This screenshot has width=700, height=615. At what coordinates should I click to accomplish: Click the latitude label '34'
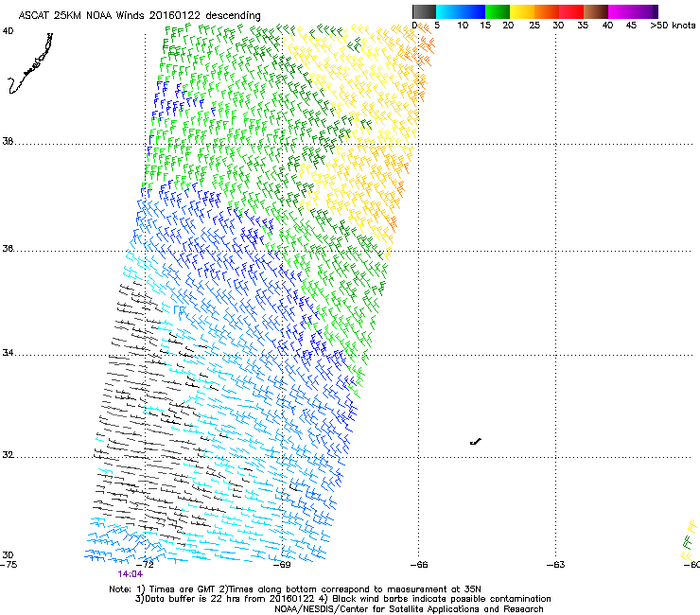[x=8, y=353]
